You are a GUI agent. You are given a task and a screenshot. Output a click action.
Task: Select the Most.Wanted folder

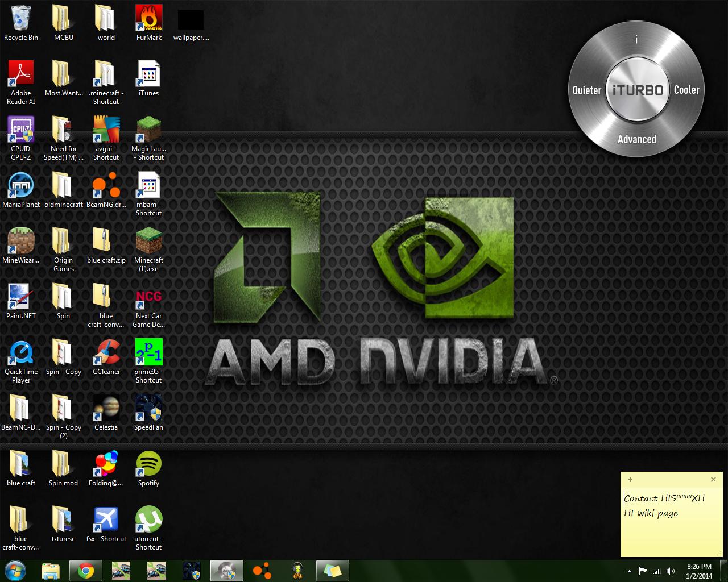click(x=64, y=79)
